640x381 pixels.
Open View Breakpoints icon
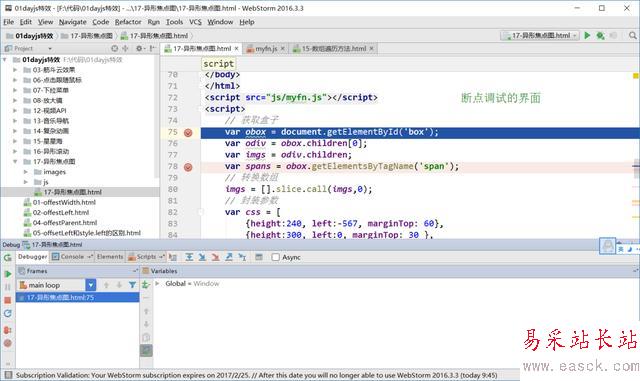coord(7,330)
